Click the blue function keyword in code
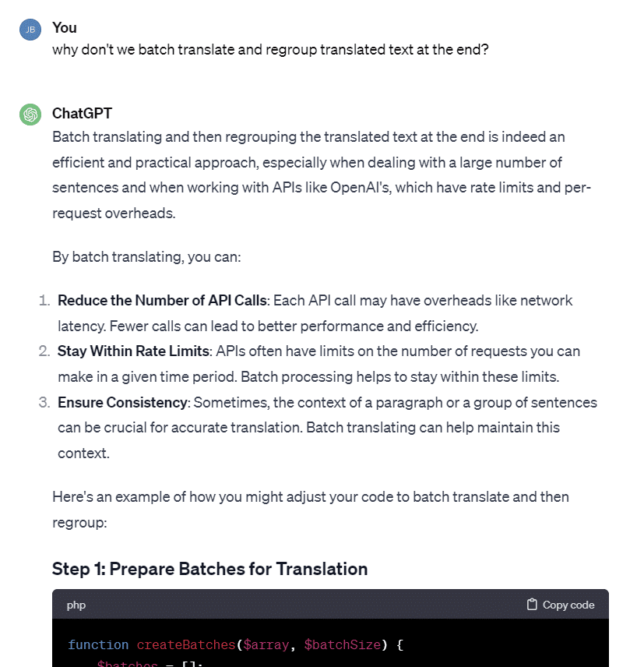 point(98,645)
